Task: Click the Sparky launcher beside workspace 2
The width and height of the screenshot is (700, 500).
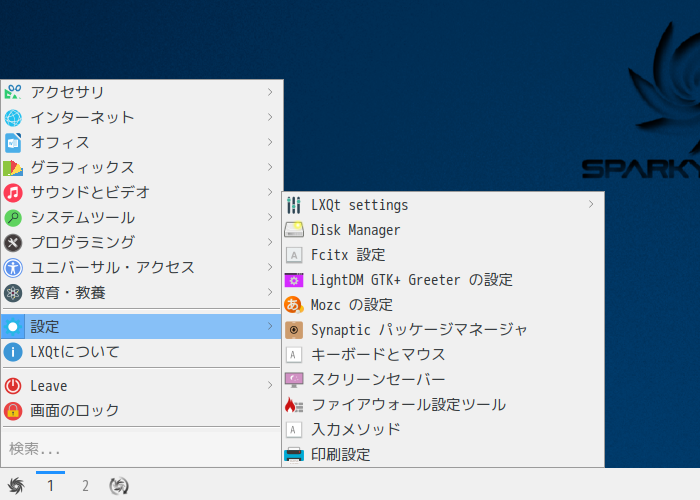Action: (119, 485)
